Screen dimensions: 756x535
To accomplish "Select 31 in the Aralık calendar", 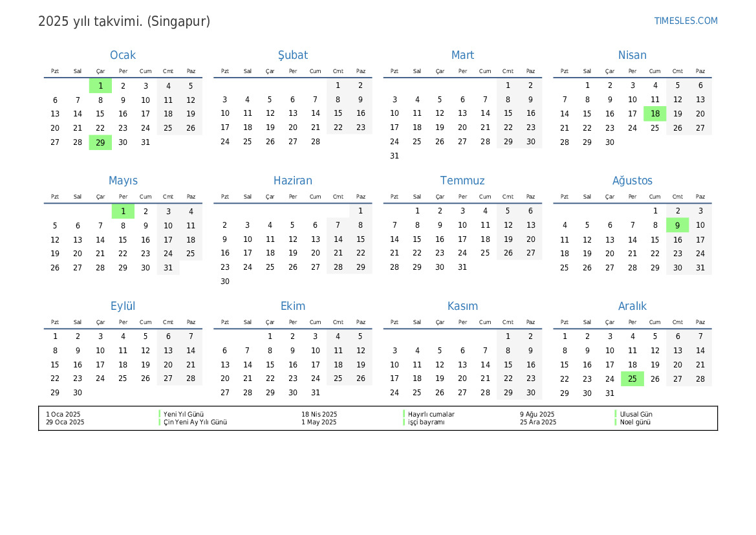I will (609, 393).
